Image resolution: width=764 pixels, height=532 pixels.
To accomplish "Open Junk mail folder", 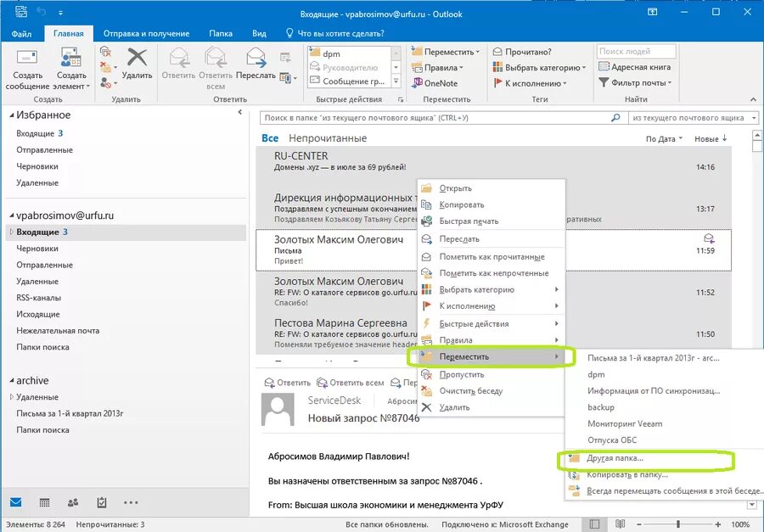I will (58, 330).
